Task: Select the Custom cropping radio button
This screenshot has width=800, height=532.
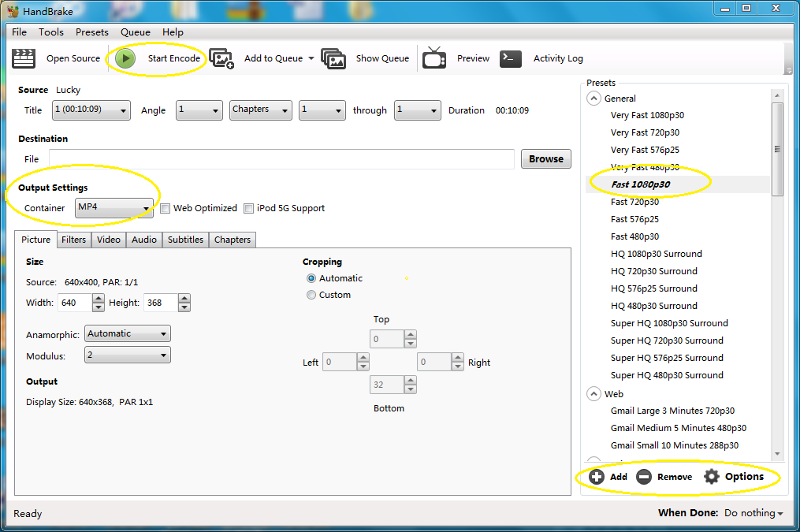Action: (x=311, y=295)
